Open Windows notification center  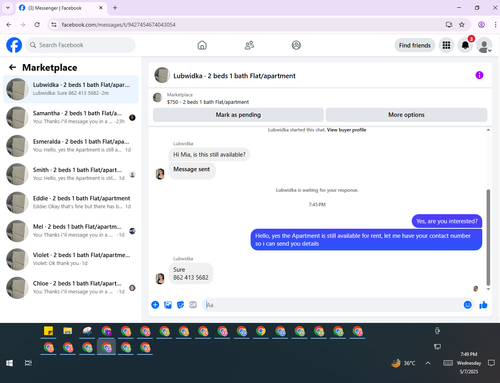(x=491, y=363)
